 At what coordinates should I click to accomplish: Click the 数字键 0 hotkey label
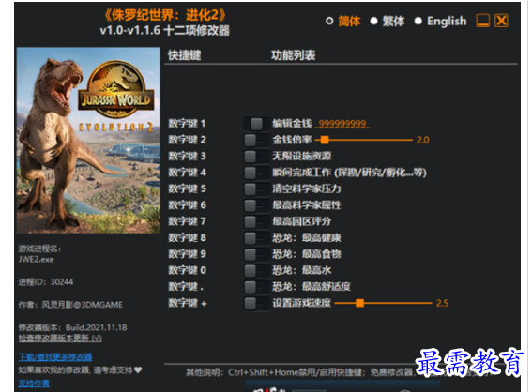[x=188, y=270]
